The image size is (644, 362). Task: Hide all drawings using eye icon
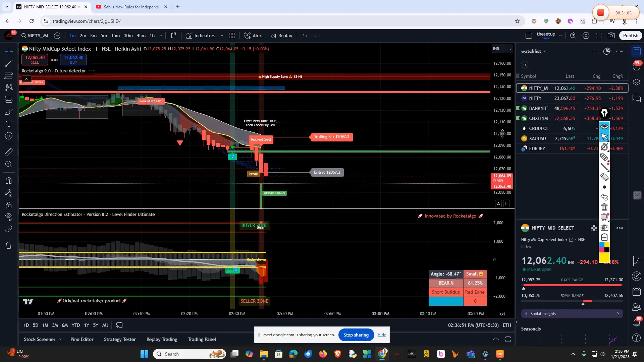9,217
